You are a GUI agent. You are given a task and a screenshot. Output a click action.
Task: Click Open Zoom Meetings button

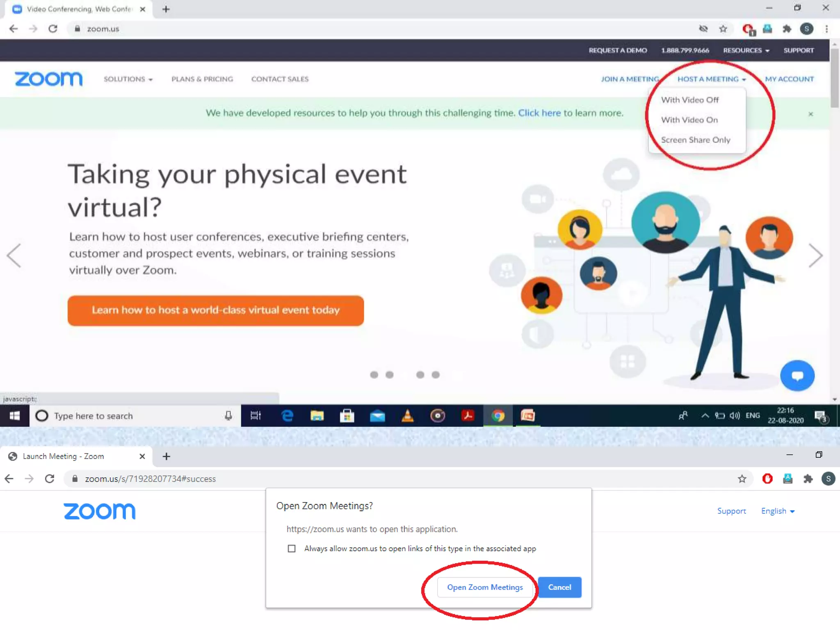tap(485, 587)
